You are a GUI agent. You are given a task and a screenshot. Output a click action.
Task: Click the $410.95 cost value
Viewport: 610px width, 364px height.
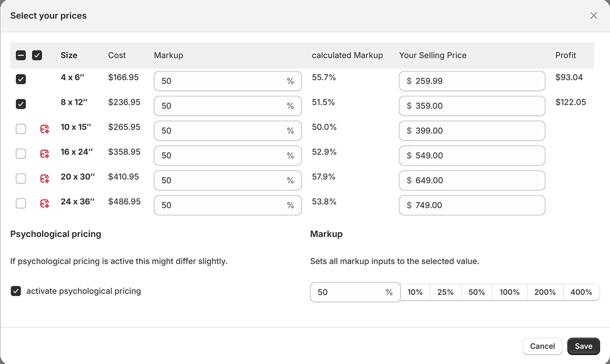coord(125,177)
